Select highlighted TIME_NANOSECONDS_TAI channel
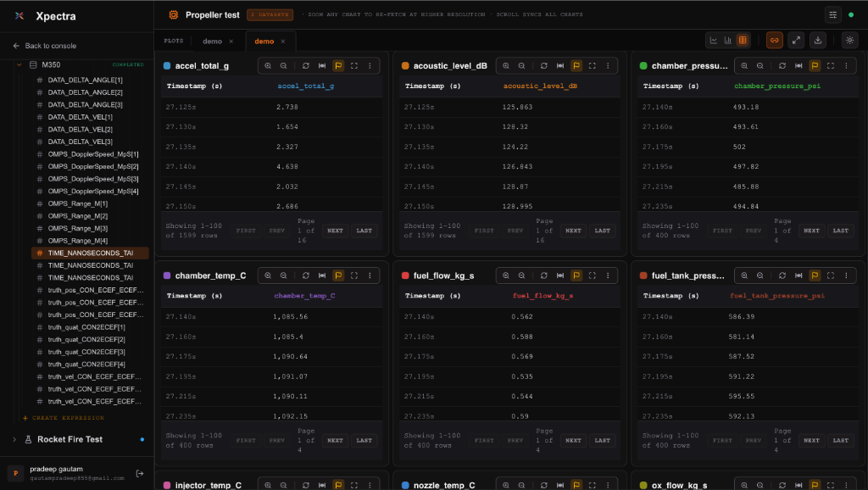This screenshot has width=868, height=490. coord(90,253)
